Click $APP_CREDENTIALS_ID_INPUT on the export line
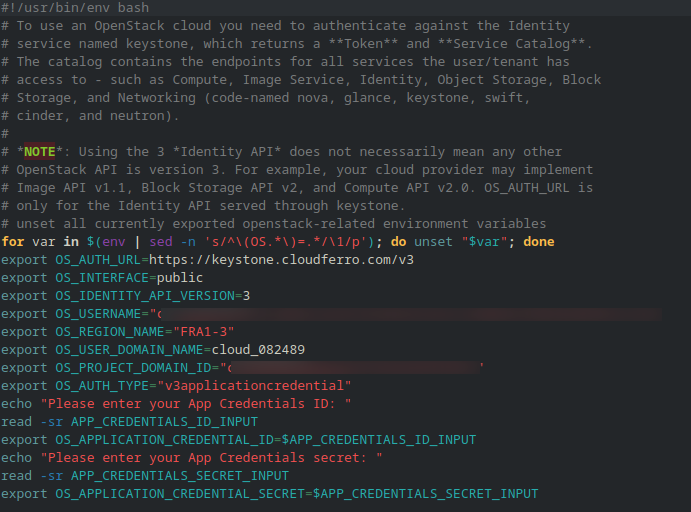 click(x=379, y=440)
